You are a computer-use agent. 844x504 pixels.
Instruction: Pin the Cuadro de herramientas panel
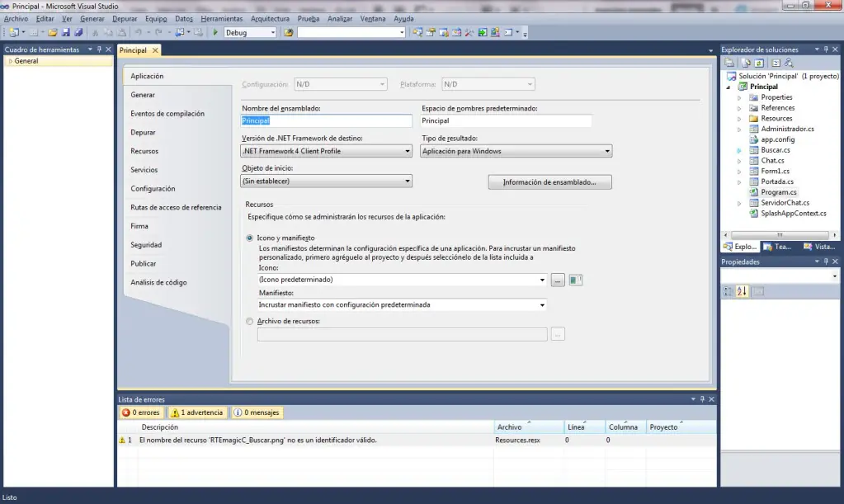coord(99,49)
